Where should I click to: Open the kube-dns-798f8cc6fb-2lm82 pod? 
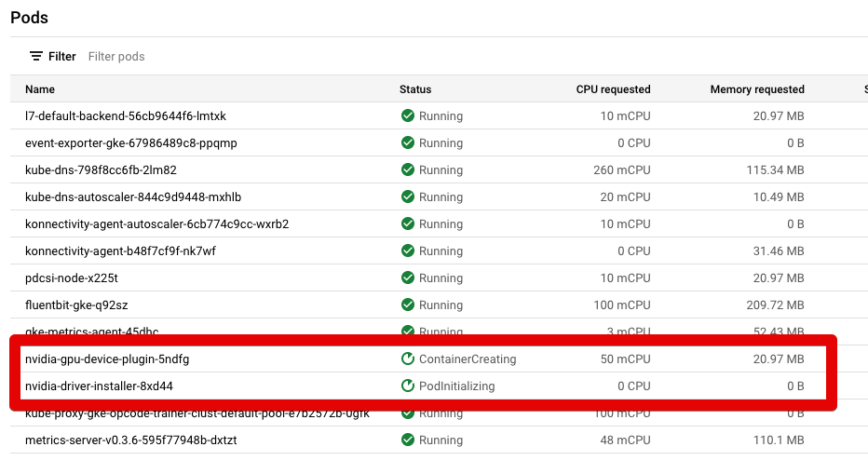click(101, 170)
